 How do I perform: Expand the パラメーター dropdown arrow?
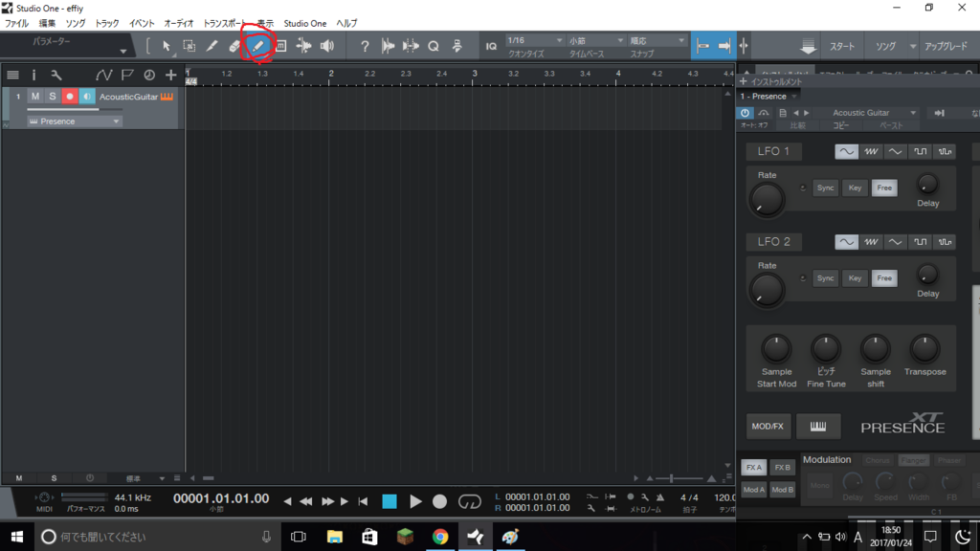[123, 52]
